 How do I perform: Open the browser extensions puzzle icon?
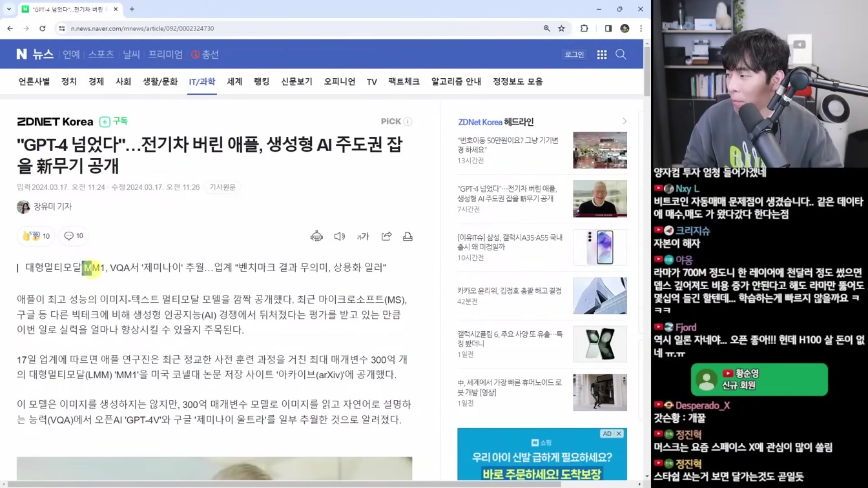point(584,28)
